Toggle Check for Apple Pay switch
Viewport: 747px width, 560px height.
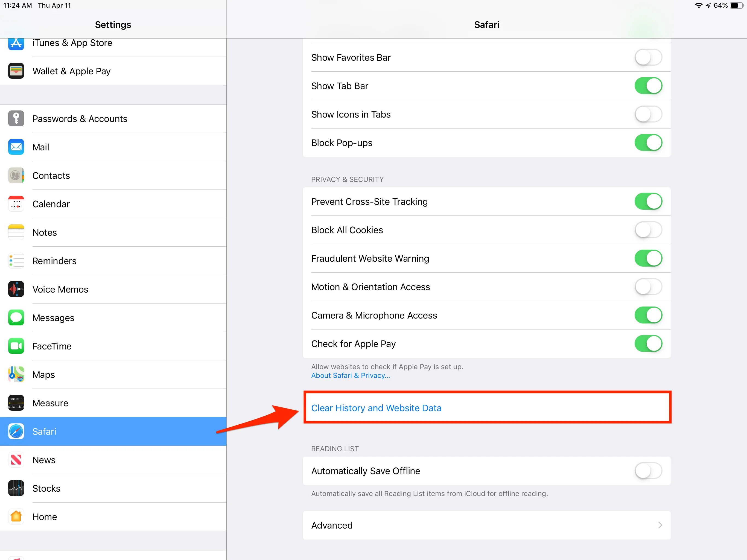pyautogui.click(x=647, y=343)
